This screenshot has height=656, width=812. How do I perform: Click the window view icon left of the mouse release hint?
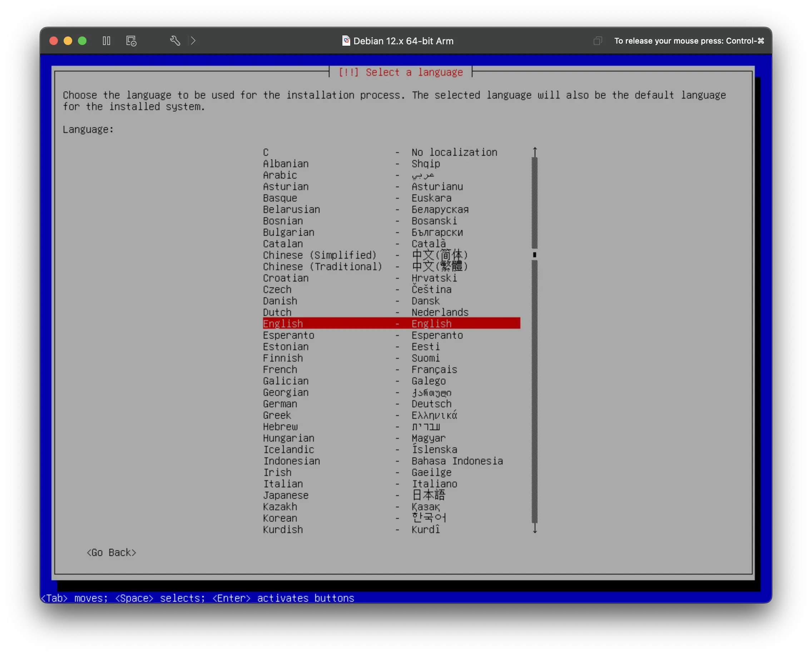597,41
